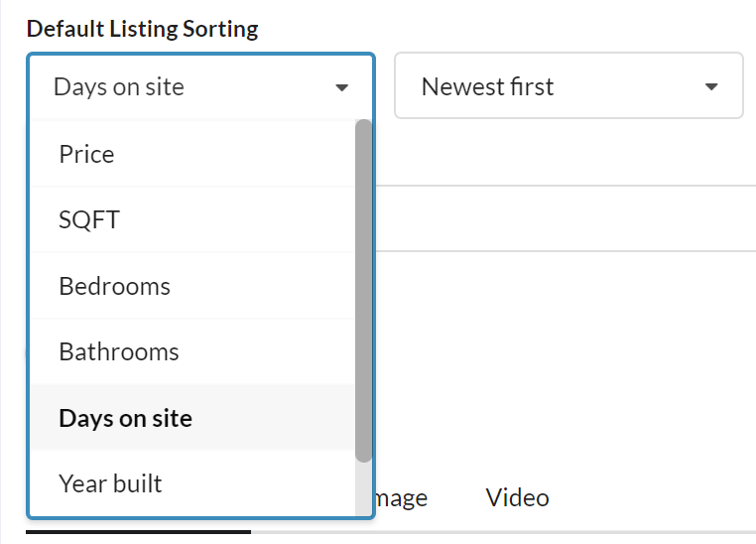Switch to the Video tab
The height and width of the screenshot is (544, 756).
pos(517,497)
